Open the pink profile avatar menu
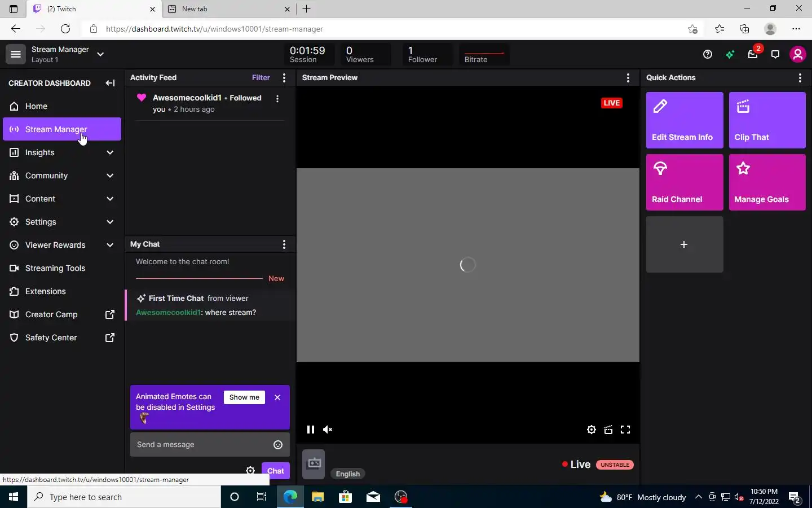This screenshot has height=508, width=812. pyautogui.click(x=797, y=54)
